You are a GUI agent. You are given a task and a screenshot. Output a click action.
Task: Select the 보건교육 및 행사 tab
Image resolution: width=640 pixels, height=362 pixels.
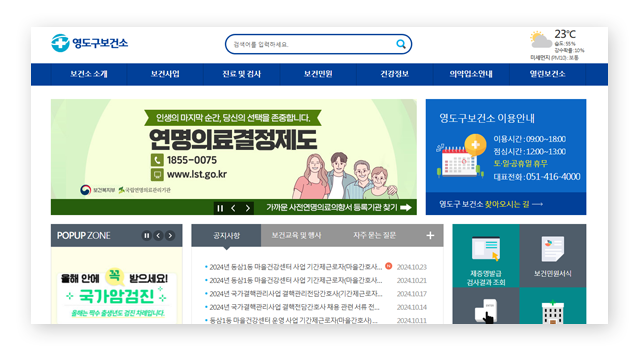(x=296, y=235)
